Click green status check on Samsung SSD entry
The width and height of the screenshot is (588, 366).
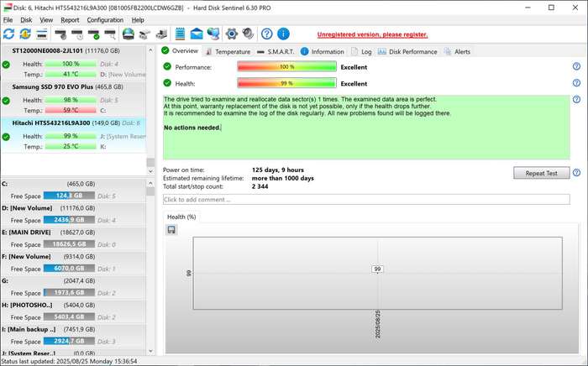(x=6, y=101)
